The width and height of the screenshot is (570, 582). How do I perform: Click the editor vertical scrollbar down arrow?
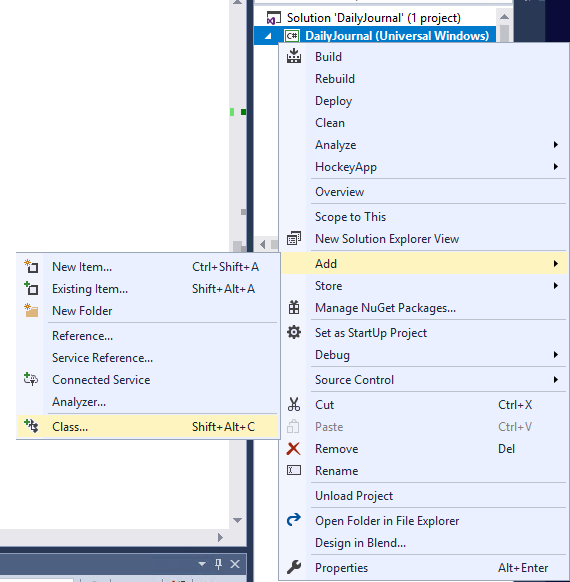click(238, 520)
